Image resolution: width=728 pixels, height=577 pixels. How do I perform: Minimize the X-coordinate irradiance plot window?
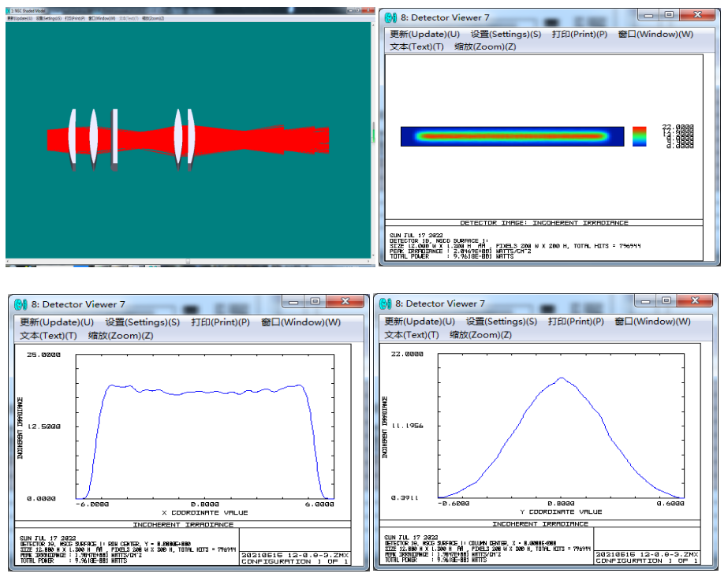(295, 302)
